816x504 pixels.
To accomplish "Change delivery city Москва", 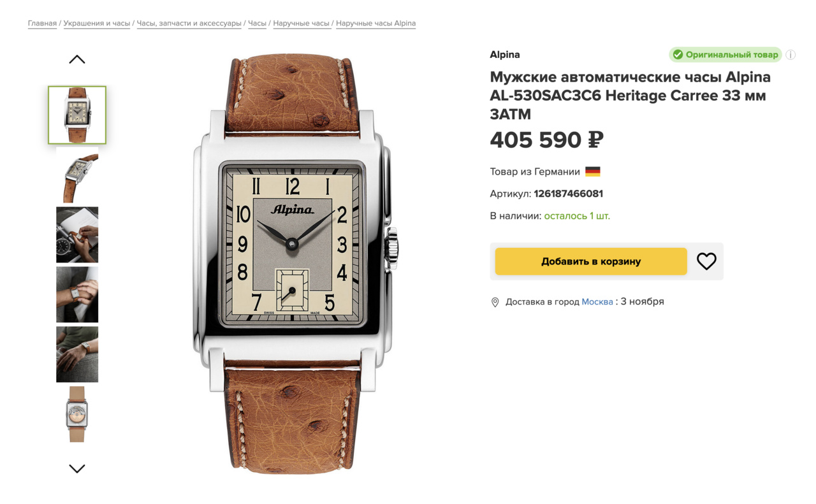I will coord(597,301).
